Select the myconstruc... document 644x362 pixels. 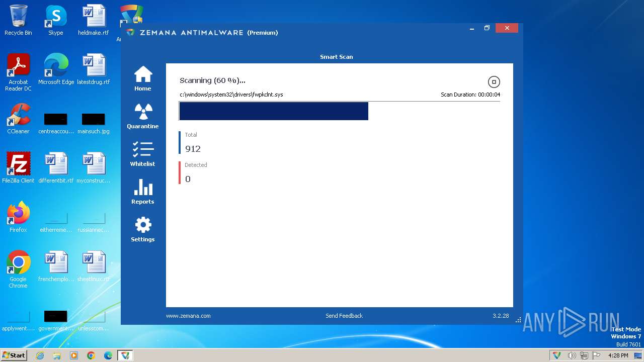94,167
